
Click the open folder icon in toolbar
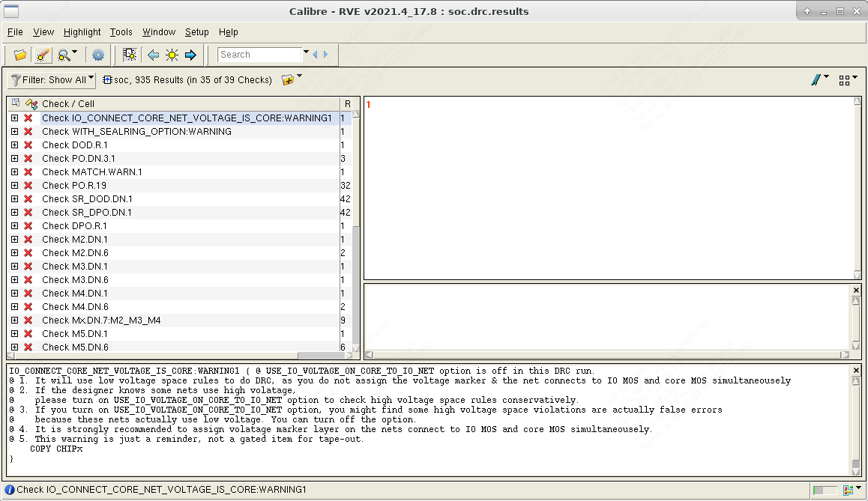click(x=20, y=55)
